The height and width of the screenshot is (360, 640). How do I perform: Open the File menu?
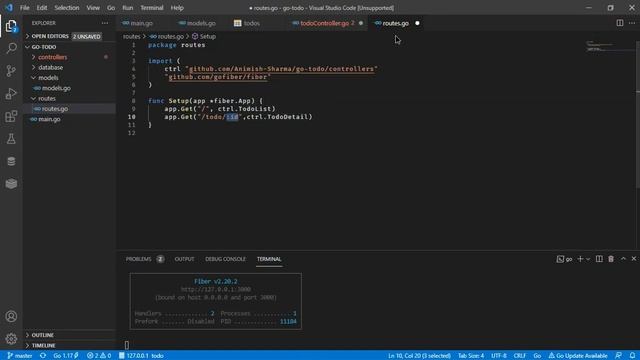pyautogui.click(x=24, y=8)
